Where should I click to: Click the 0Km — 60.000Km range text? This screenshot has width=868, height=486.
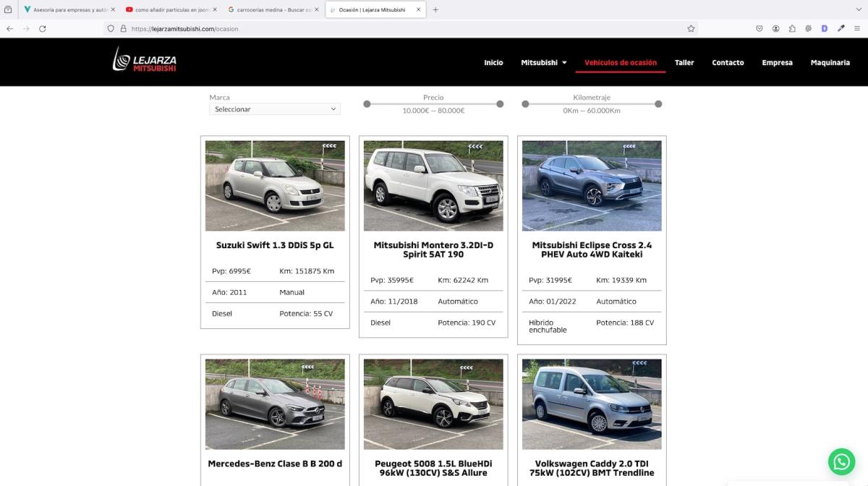592,111
